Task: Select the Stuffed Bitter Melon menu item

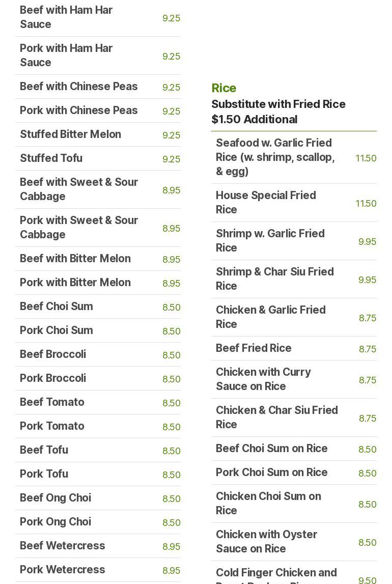Action: [x=70, y=134]
